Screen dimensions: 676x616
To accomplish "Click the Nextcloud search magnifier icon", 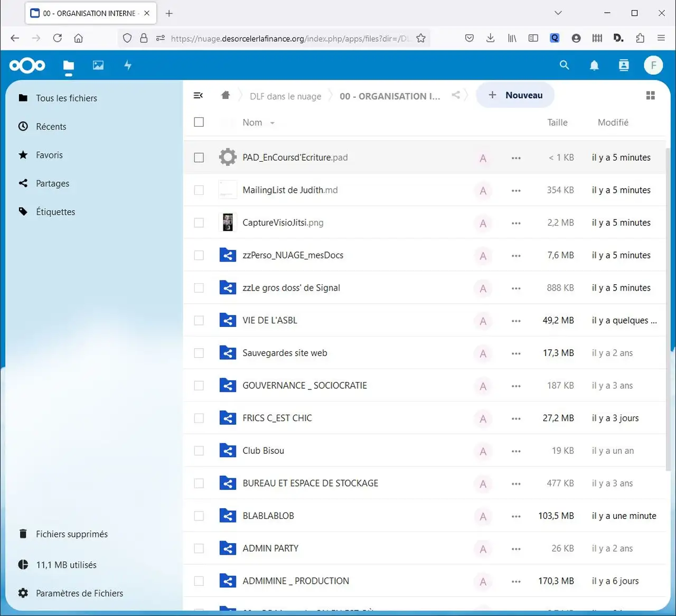I will [x=564, y=65].
